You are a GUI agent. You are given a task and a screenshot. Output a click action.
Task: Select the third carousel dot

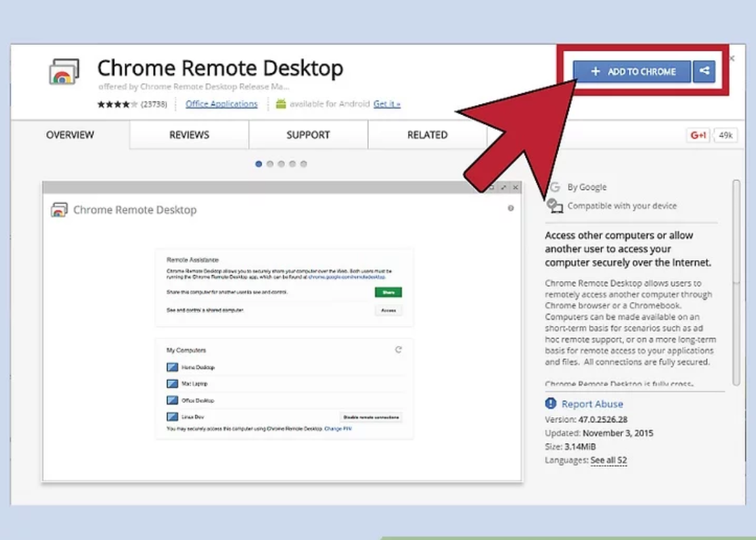[281, 164]
